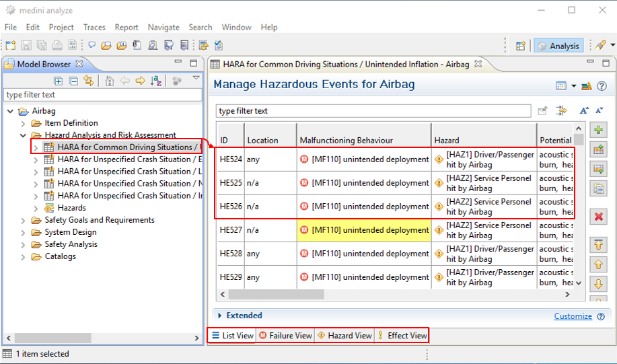Open the Traces menu
This screenshot has height=364, width=617.
[x=94, y=28]
